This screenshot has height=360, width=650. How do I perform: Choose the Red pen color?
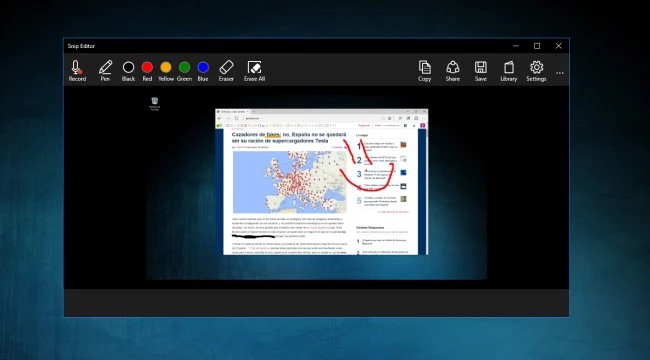click(x=147, y=71)
